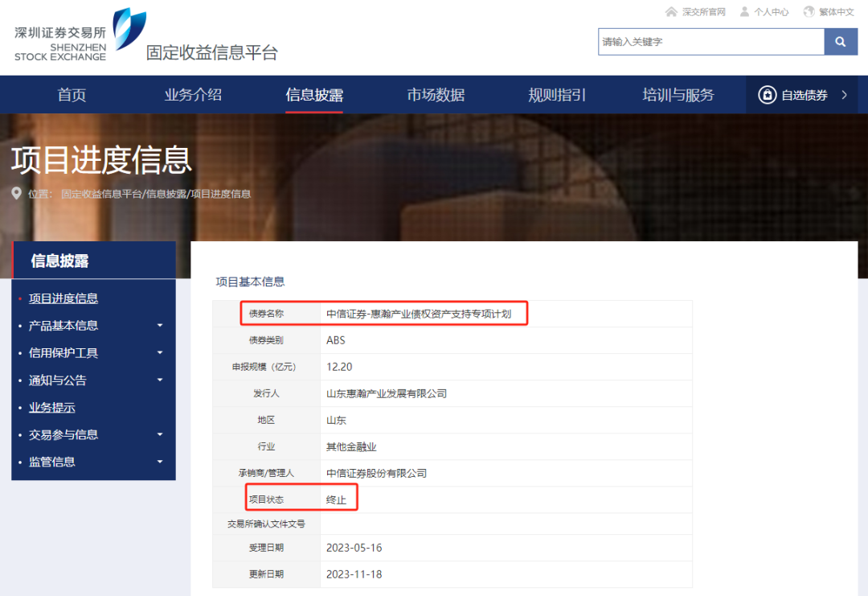868x596 pixels.
Task: Expand the 监管信息 sidebar arrow
Action: pyautogui.click(x=160, y=462)
